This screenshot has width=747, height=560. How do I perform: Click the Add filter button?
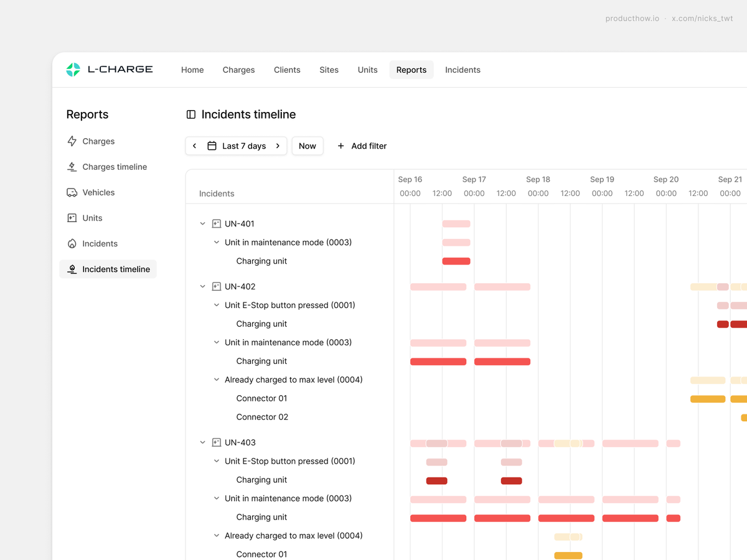[x=362, y=146]
